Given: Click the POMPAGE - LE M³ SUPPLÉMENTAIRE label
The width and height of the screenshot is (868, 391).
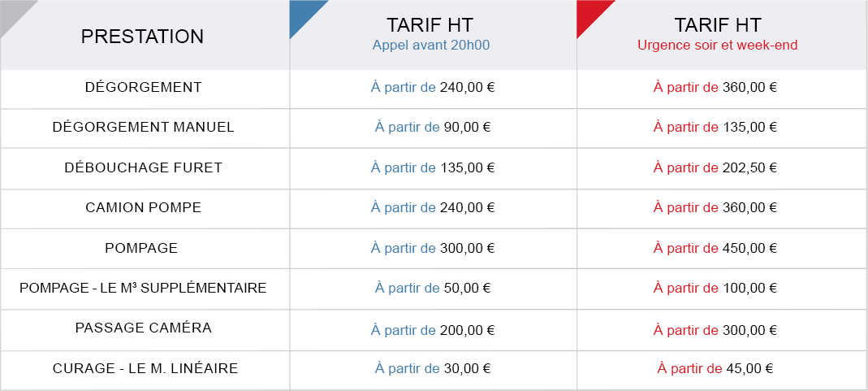Looking at the screenshot, I should pyautogui.click(x=144, y=288).
